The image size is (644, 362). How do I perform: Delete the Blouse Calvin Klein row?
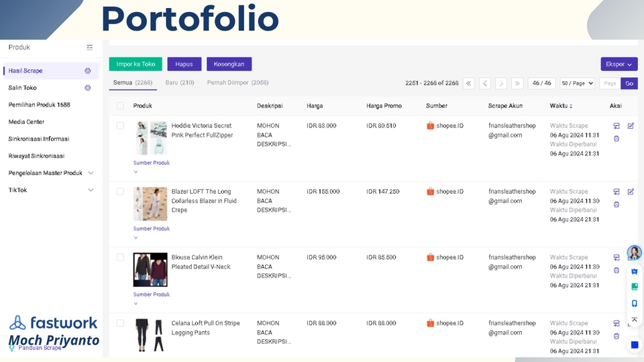pos(616,270)
